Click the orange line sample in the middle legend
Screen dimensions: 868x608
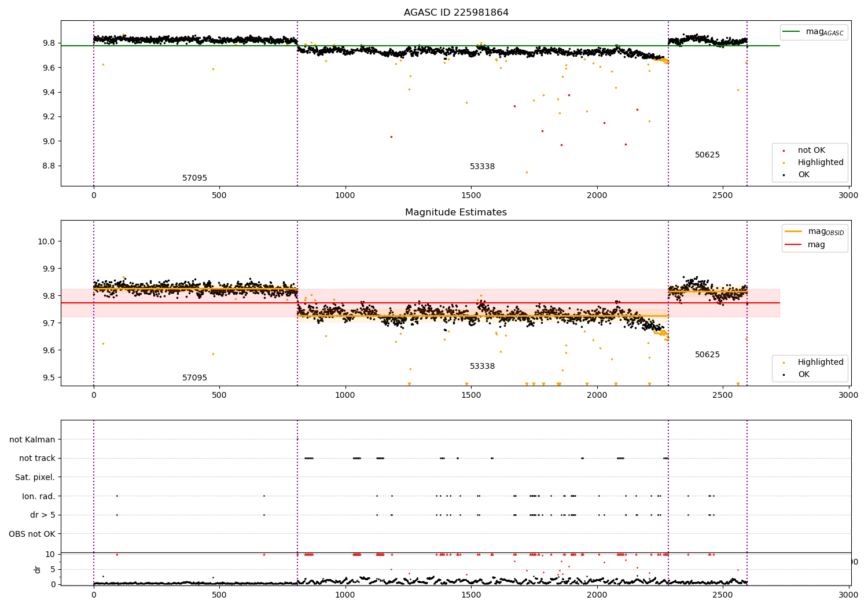pyautogui.click(x=793, y=231)
